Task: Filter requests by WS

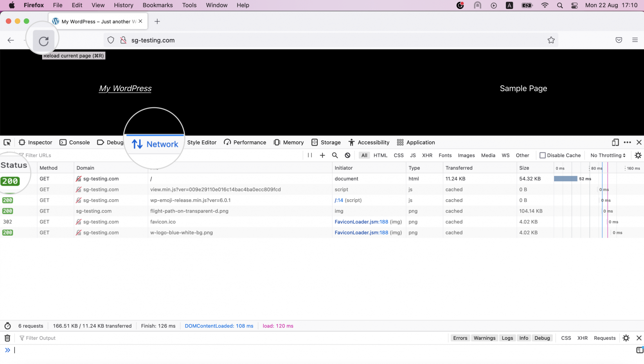Action: (505, 155)
